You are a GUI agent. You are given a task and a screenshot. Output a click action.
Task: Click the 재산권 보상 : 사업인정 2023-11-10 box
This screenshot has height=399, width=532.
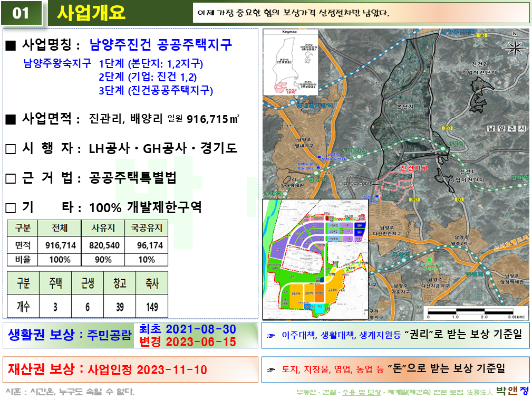click(x=130, y=369)
